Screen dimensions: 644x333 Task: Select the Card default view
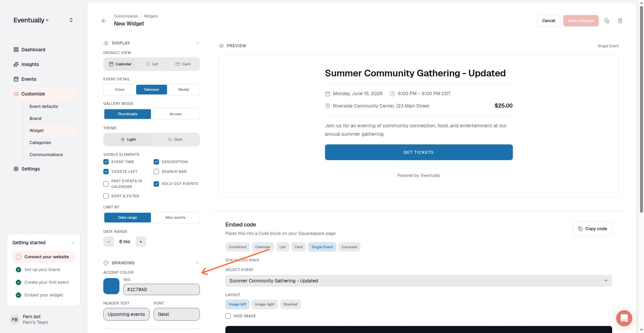(183, 64)
